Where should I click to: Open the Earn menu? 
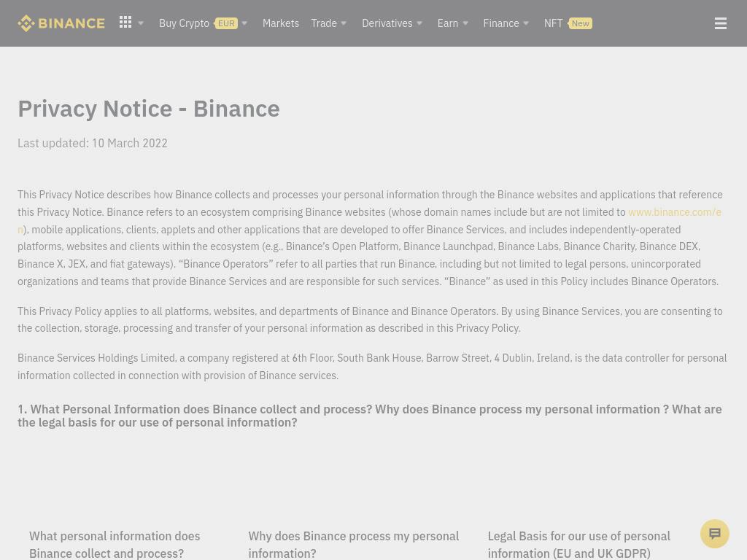(448, 23)
